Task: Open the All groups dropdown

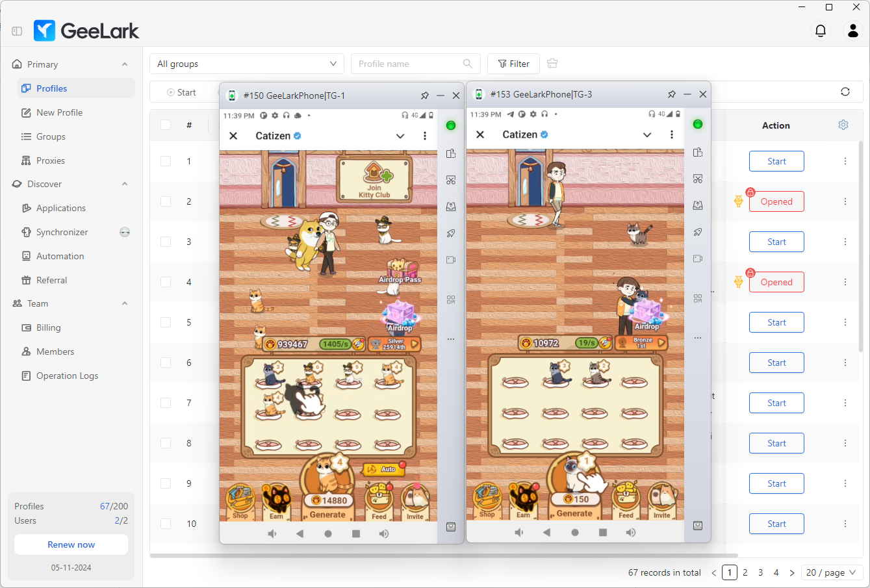Action: [247, 64]
